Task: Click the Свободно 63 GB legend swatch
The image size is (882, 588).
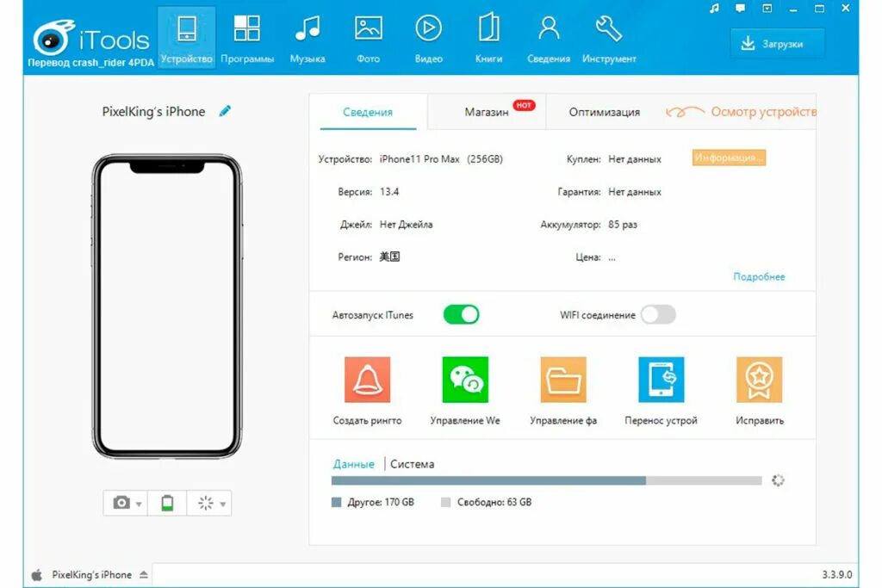Action: 445,502
